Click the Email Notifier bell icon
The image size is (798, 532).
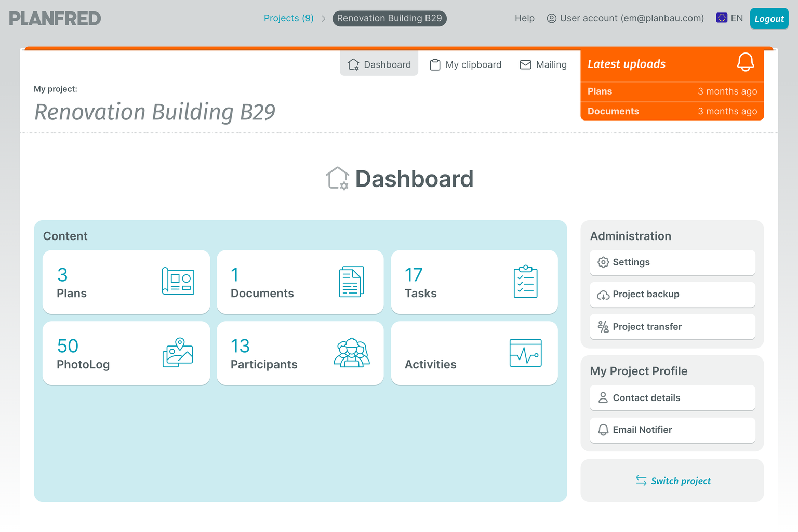[x=603, y=430]
